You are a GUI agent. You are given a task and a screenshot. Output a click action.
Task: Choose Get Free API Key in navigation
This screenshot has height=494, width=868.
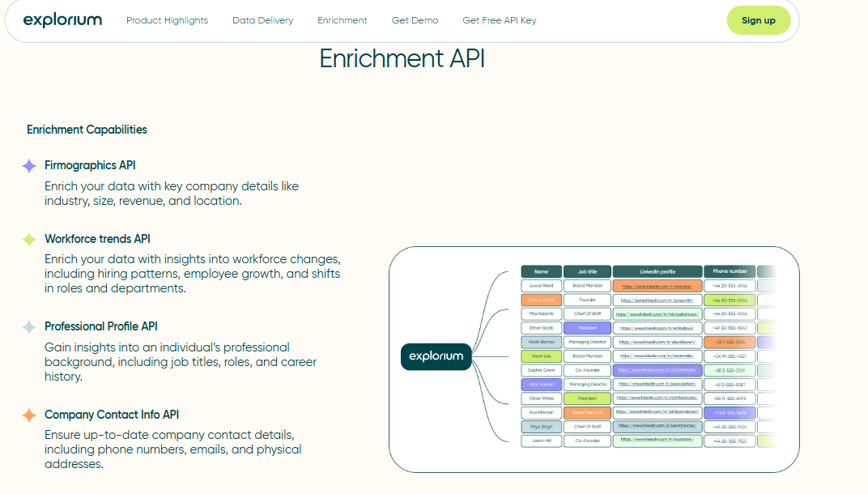point(500,20)
